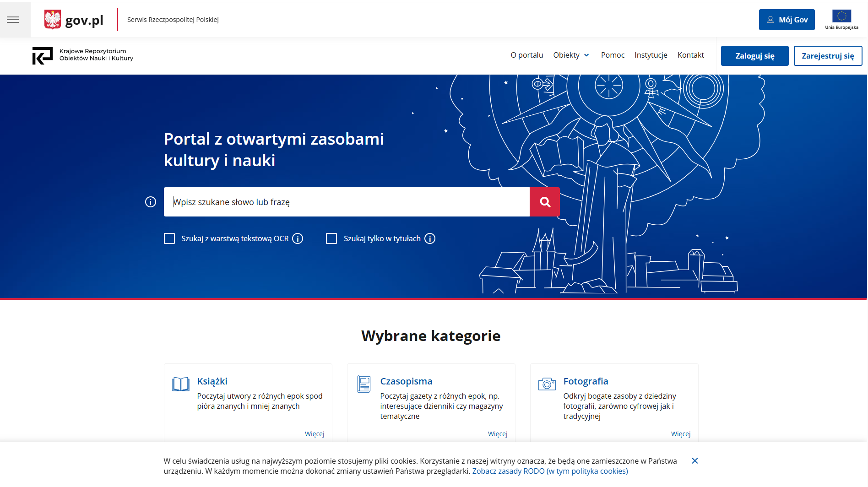Click the info icon beside the search bar

point(150,201)
